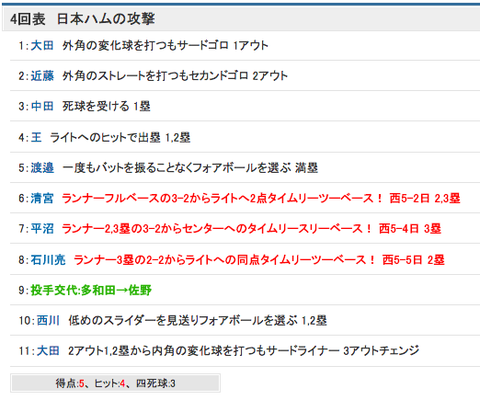Screen dimensions: 480x400
Task: Open player link 石川亮 in row 8
Action: tap(48, 260)
